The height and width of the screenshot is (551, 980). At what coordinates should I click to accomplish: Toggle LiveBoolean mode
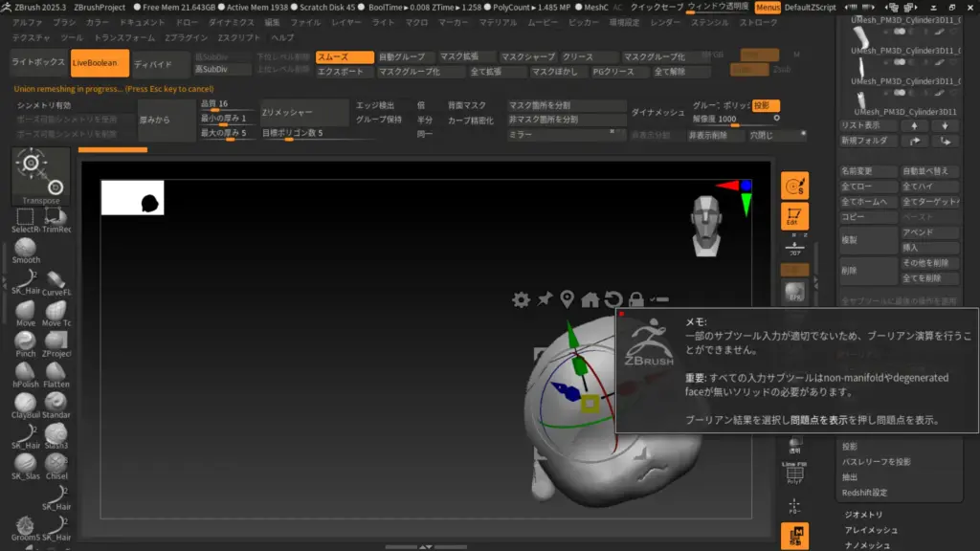click(100, 63)
